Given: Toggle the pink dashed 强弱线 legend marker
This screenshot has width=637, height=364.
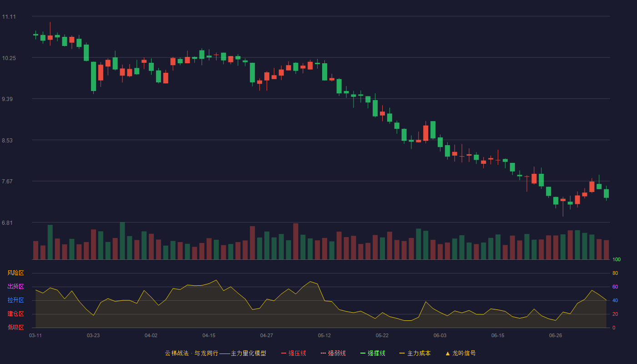Looking at the screenshot, I should [323, 353].
